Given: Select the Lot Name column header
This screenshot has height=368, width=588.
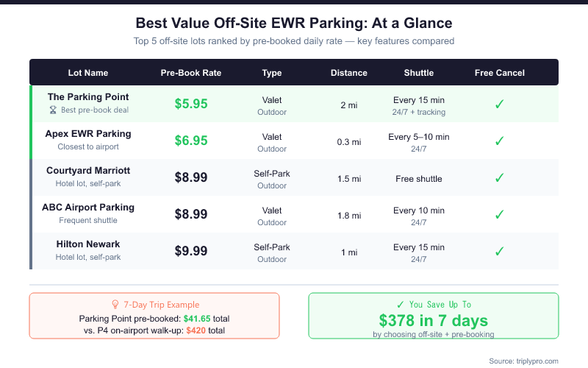Looking at the screenshot, I should click(88, 73).
